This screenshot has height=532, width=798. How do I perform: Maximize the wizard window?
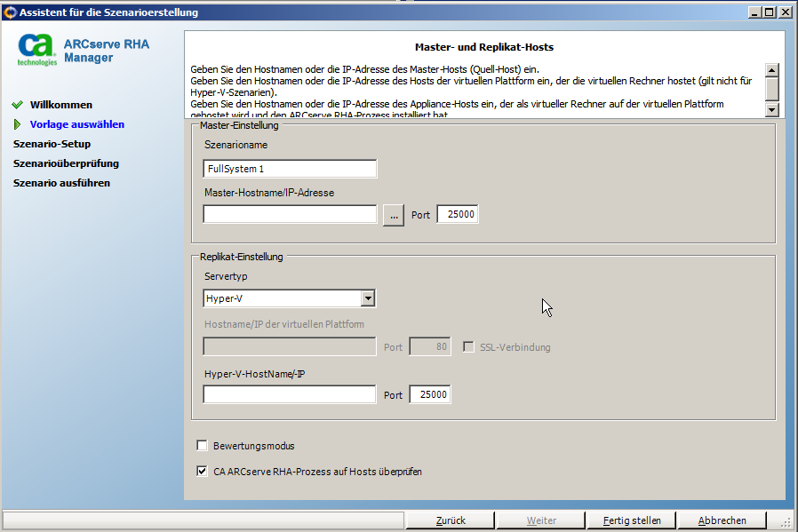click(770, 12)
